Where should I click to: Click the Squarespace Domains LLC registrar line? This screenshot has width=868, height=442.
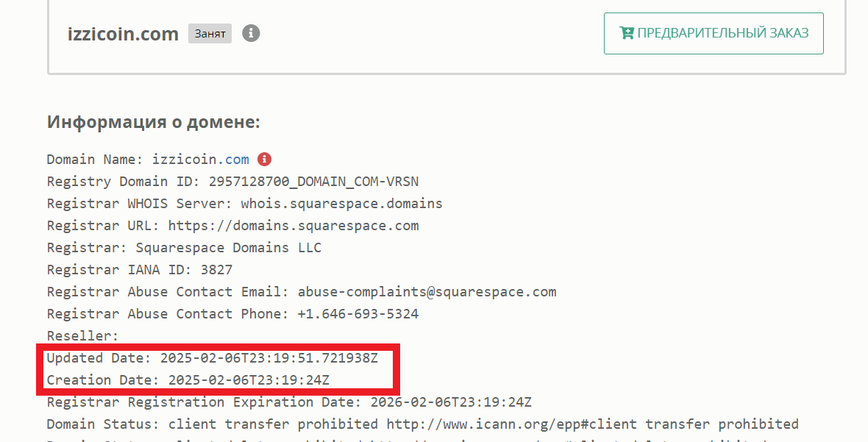click(184, 248)
